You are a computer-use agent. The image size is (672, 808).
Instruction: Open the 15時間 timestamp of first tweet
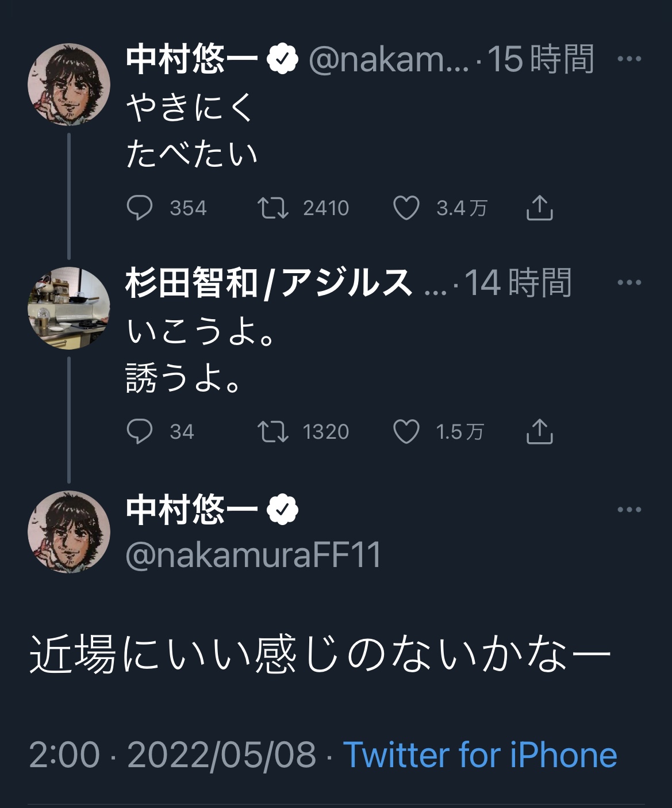tap(540, 59)
